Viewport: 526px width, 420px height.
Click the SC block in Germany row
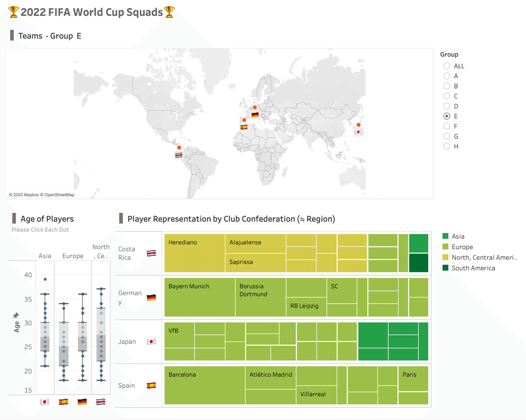coord(342,290)
